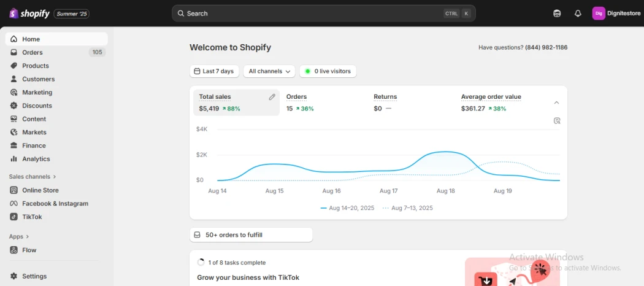Image resolution: width=644 pixels, height=286 pixels.
Task: Click the Welcome to Shopify heading
Action: (230, 48)
